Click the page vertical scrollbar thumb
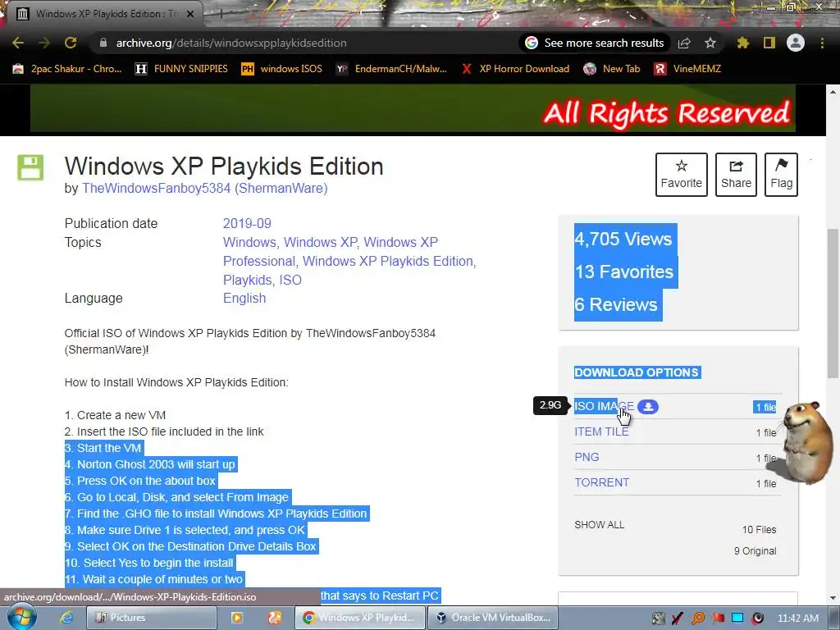 click(833, 303)
